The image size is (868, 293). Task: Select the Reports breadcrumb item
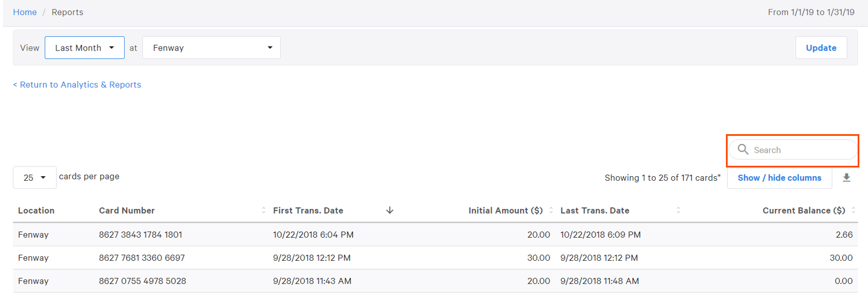click(x=67, y=12)
